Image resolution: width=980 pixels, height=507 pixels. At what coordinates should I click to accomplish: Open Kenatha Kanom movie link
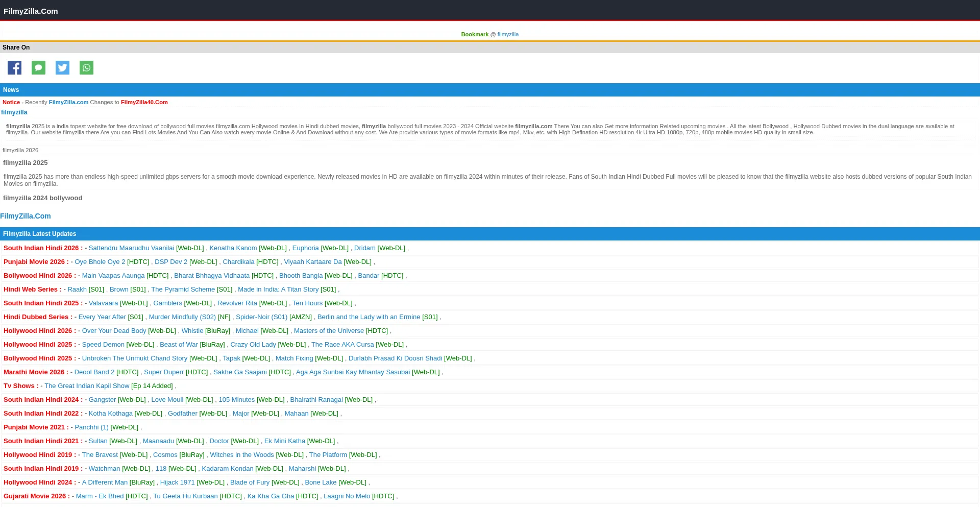click(x=233, y=248)
